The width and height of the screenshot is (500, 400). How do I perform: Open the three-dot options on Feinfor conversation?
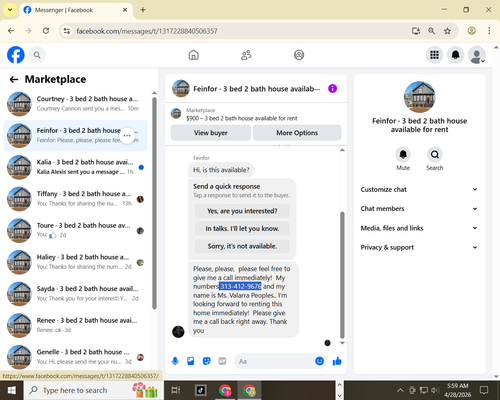127,136
